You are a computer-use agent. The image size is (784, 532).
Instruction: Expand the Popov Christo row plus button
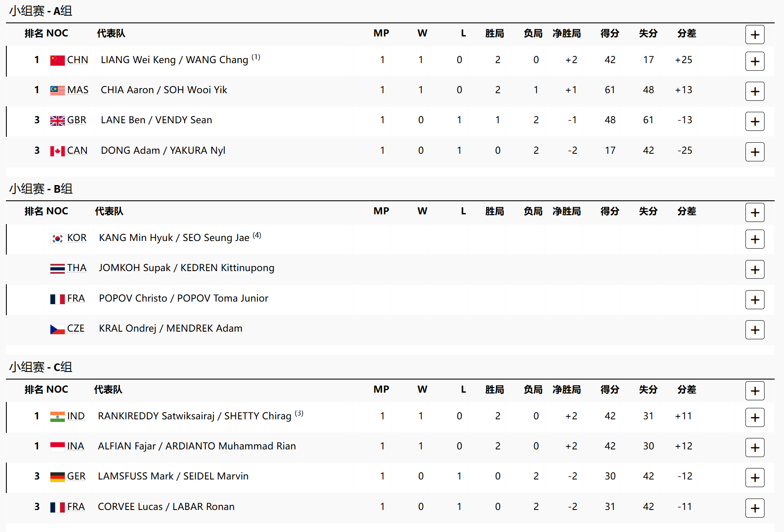tap(755, 300)
